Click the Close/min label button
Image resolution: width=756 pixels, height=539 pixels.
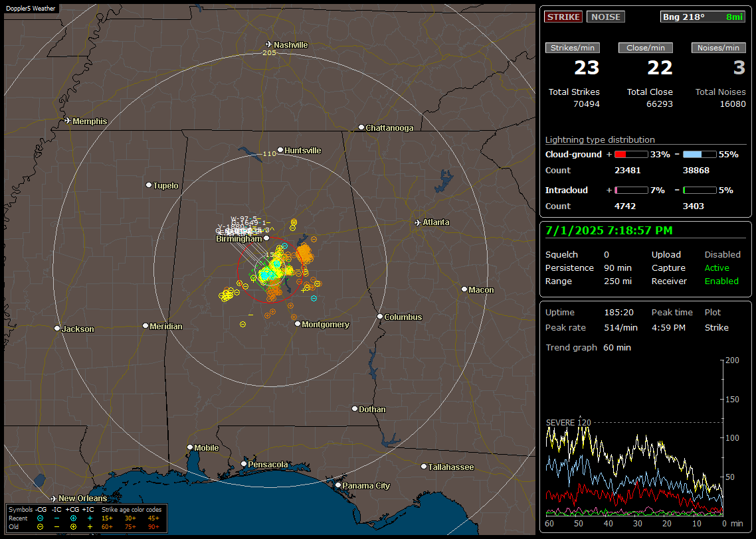(646, 48)
